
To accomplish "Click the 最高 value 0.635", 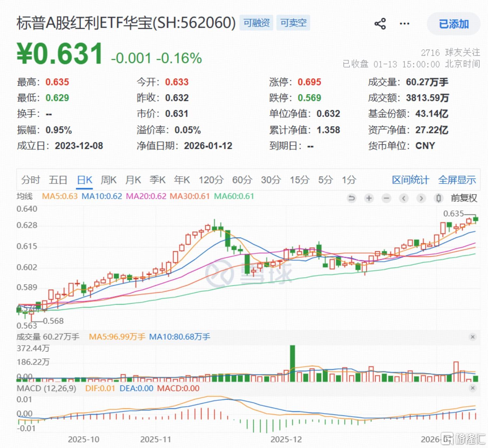I will click(57, 82).
